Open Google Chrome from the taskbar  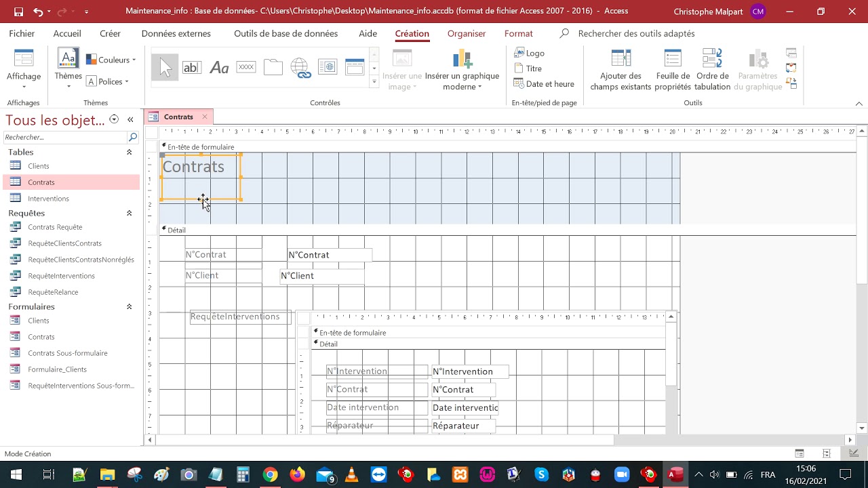point(270,474)
